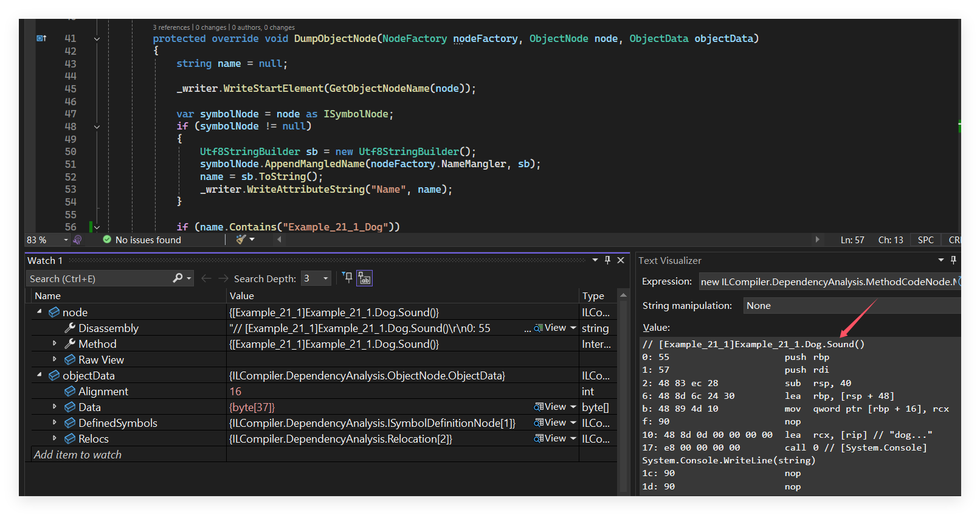Open the String manipulation None dropdown
This screenshot has height=515, width=980.
tap(852, 306)
